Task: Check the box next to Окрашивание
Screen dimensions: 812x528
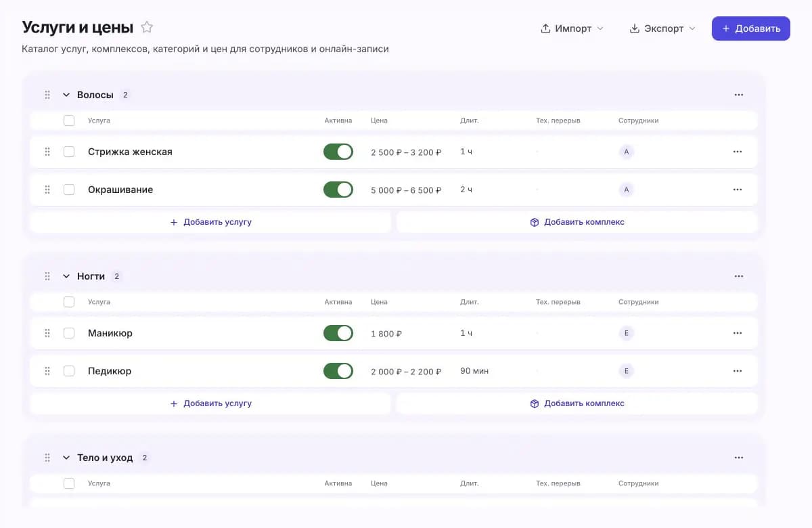Action: click(x=69, y=190)
